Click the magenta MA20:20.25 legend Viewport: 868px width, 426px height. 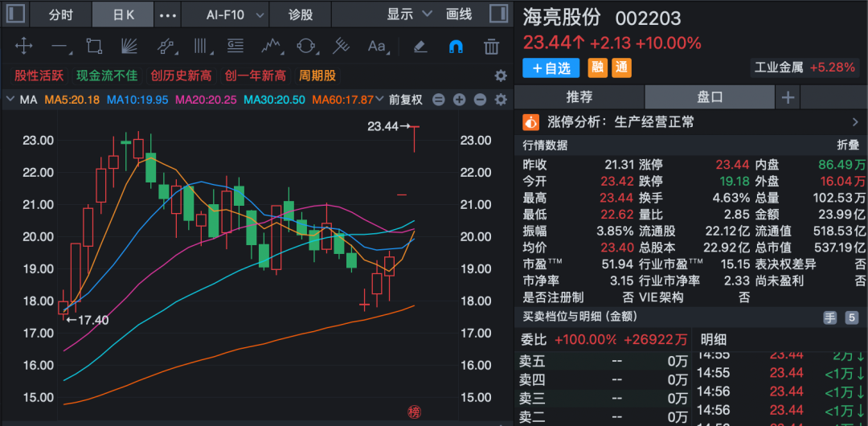(207, 100)
